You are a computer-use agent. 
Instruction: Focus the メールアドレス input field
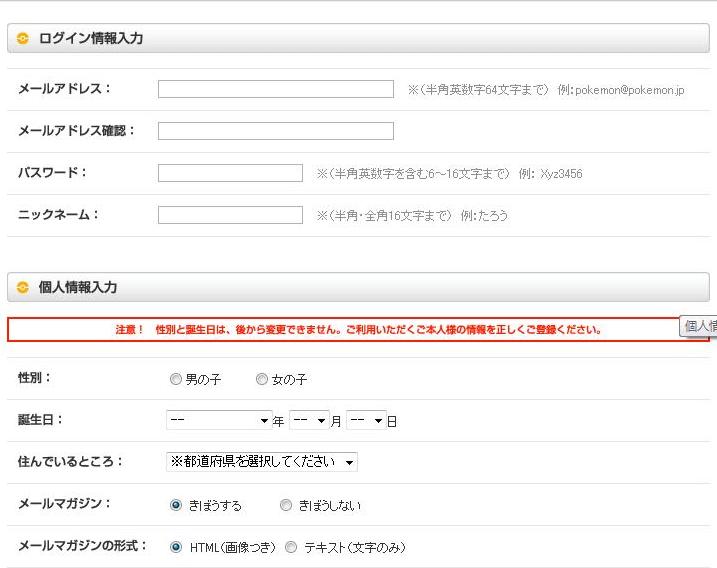[x=275, y=89]
